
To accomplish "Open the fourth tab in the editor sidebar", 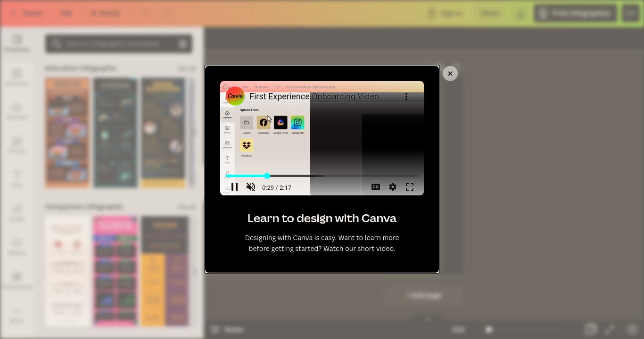I will pos(17,145).
